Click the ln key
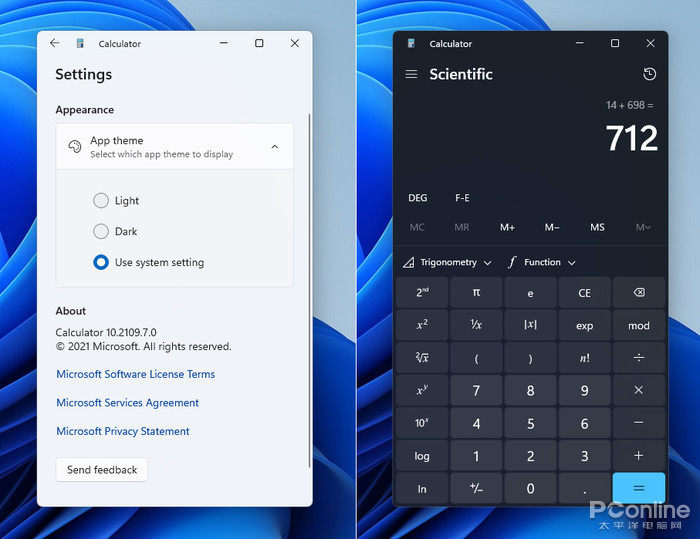The width and height of the screenshot is (700, 539). coord(422,488)
